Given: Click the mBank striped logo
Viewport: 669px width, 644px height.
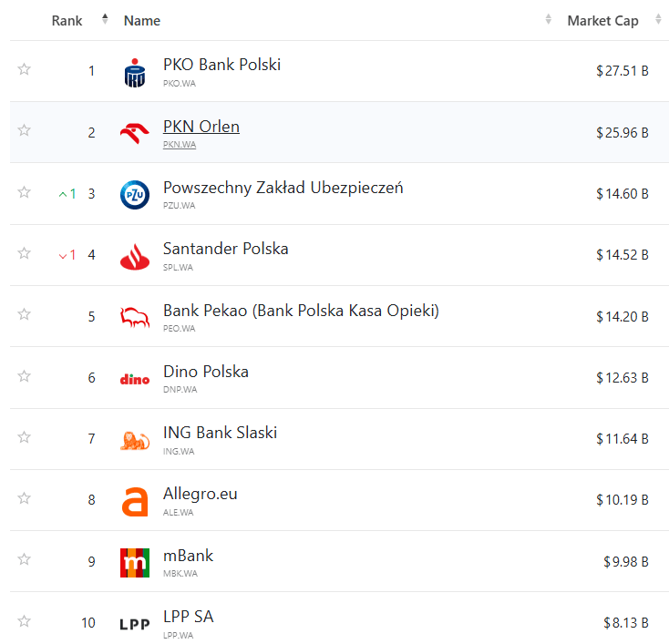Looking at the screenshot, I should coord(135,562).
